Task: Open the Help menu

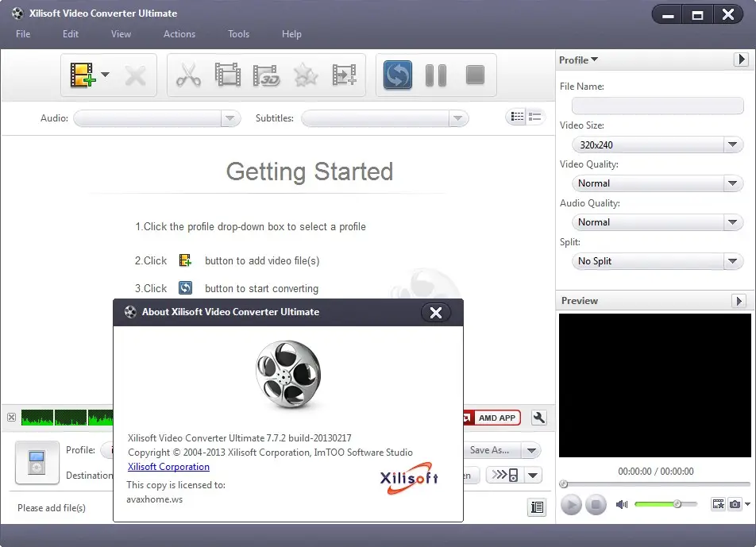Action: pos(291,33)
